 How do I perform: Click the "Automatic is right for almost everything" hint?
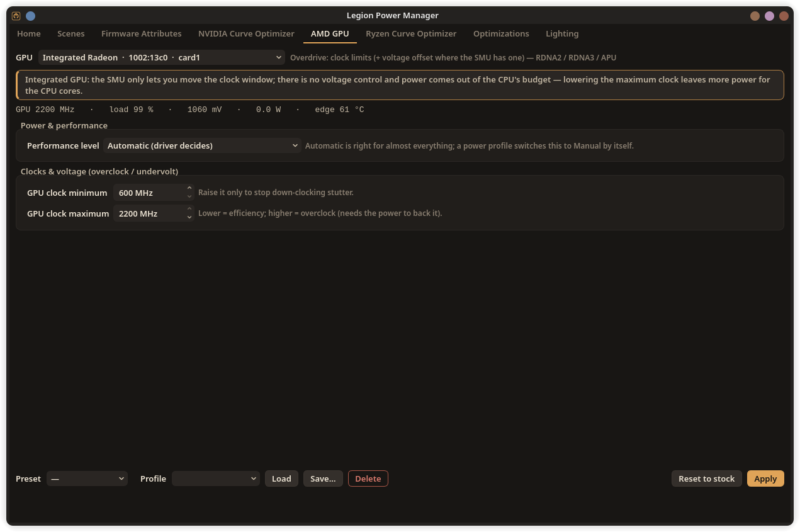coord(470,145)
